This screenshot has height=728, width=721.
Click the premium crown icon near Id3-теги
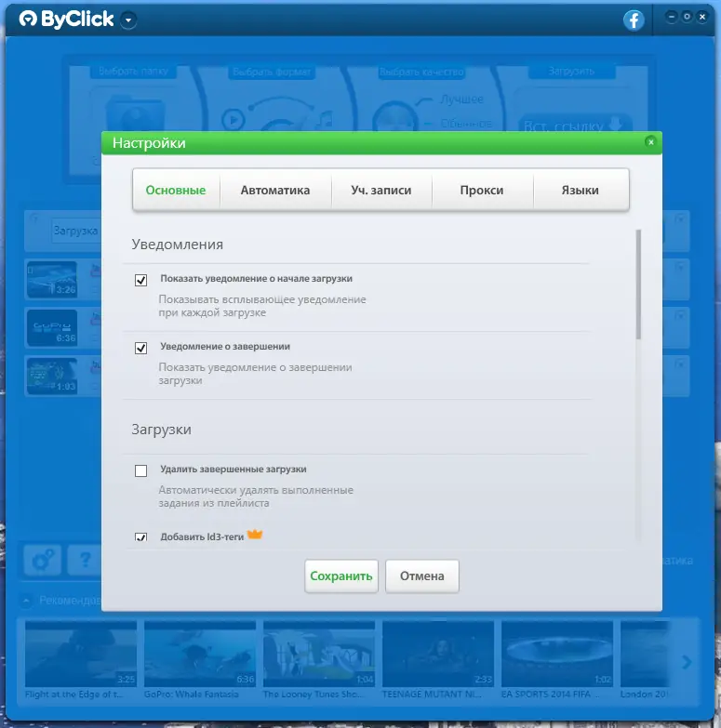[255, 535]
